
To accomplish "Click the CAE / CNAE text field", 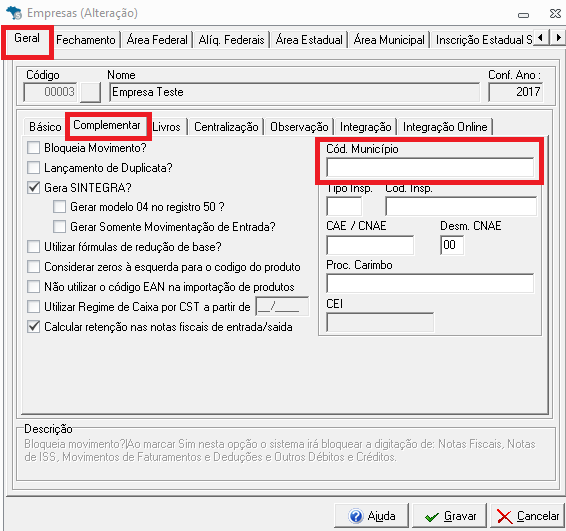I will pos(370,245).
